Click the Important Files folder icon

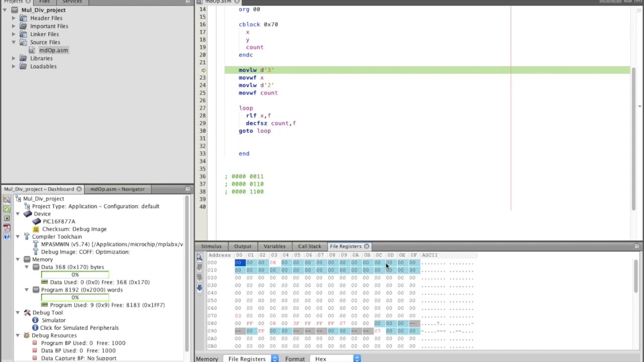pyautogui.click(x=23, y=26)
